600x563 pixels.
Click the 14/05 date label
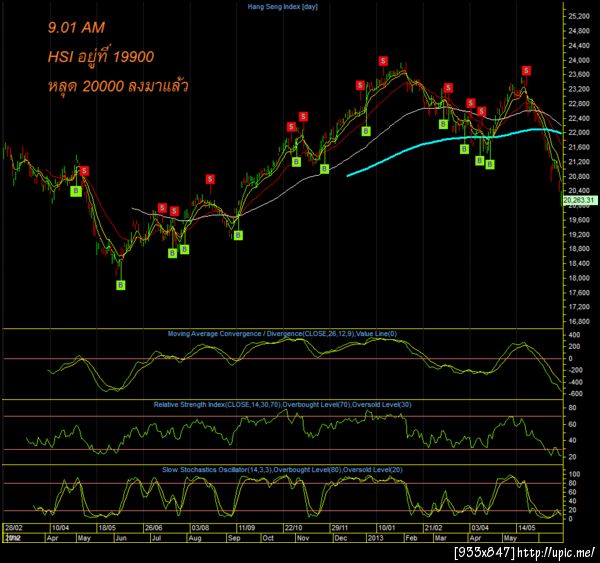(x=527, y=528)
